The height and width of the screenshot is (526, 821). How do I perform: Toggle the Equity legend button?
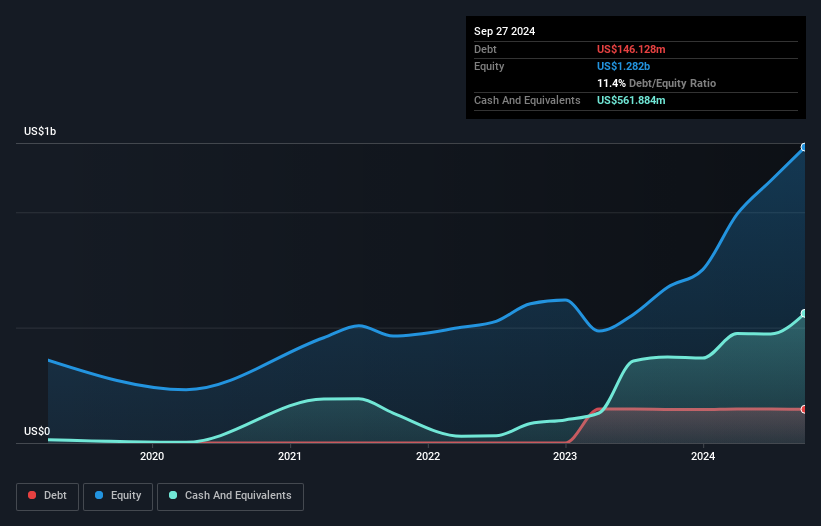[118, 496]
